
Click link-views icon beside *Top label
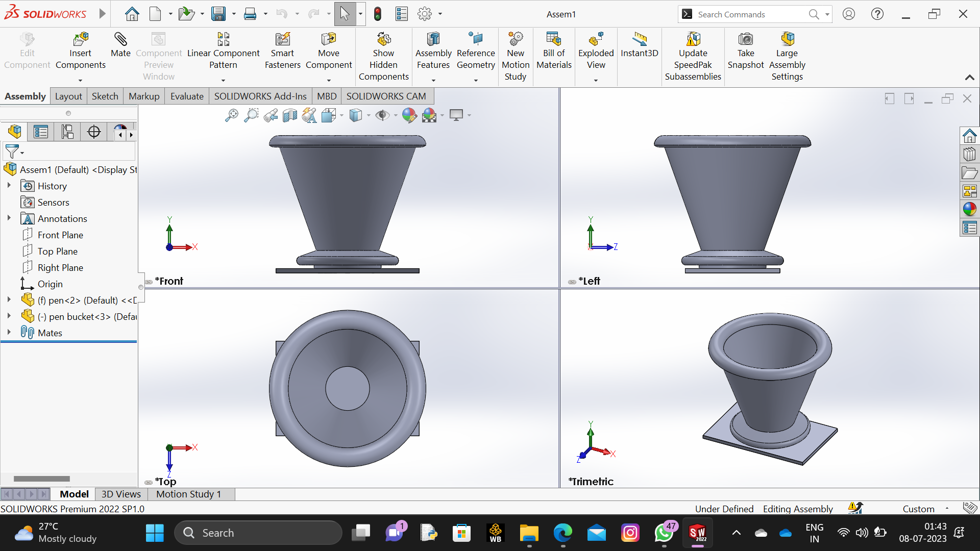[149, 482]
